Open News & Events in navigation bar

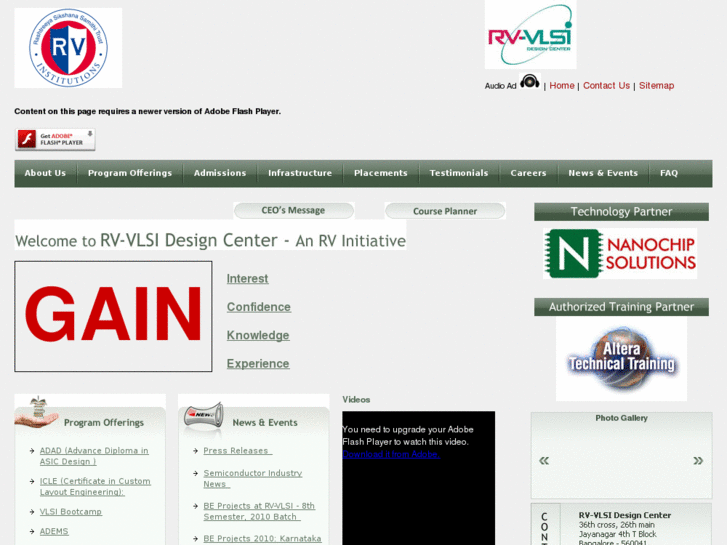tap(603, 173)
